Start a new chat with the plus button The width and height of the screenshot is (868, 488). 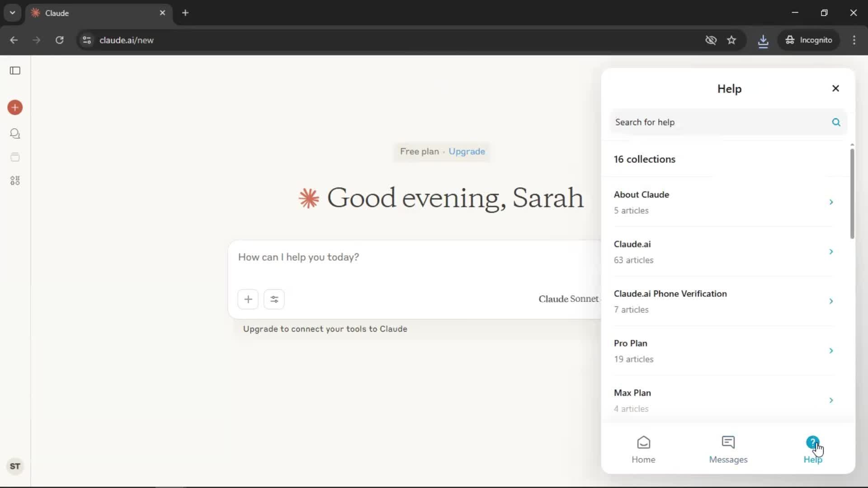point(15,108)
